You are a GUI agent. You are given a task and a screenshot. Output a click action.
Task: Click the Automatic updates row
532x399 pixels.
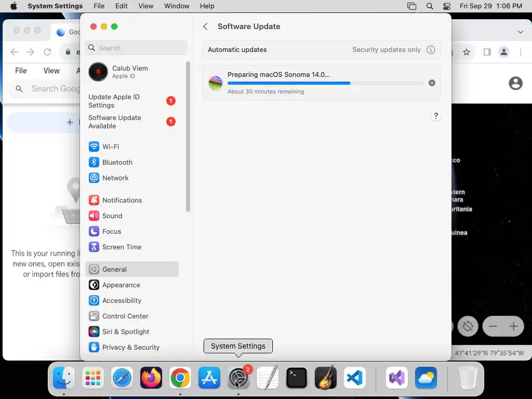click(322, 49)
